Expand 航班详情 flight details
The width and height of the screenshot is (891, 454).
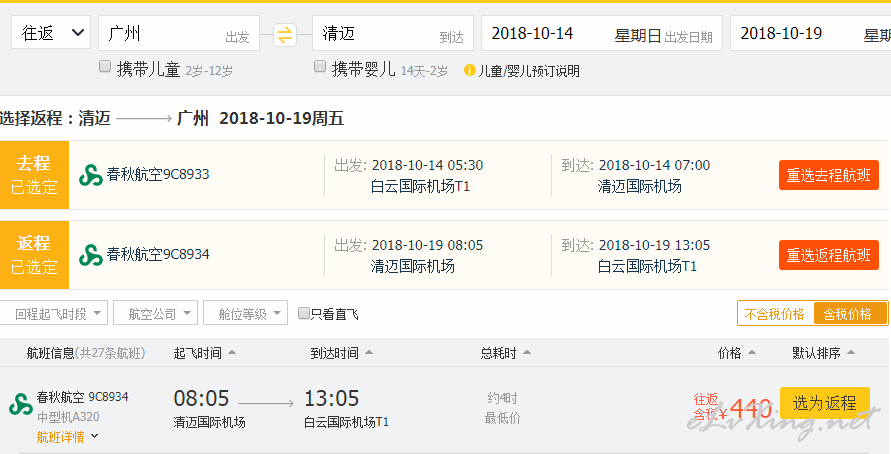point(68,436)
